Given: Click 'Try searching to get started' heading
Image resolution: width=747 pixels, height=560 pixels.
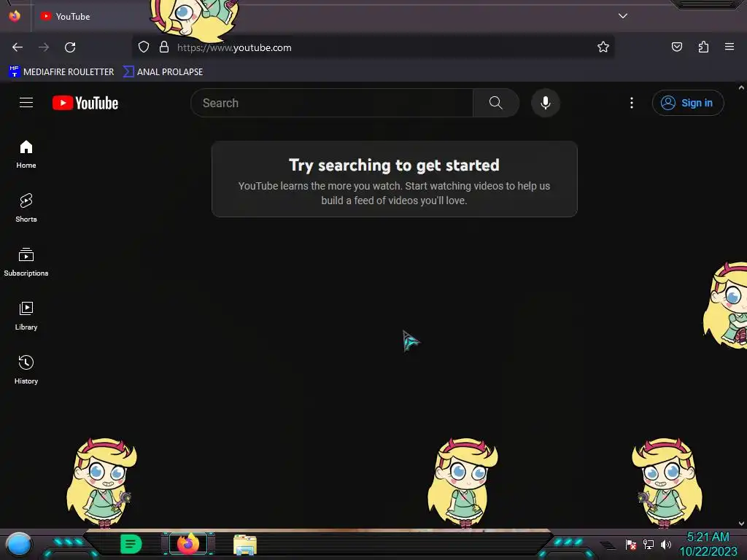Looking at the screenshot, I should point(394,166).
